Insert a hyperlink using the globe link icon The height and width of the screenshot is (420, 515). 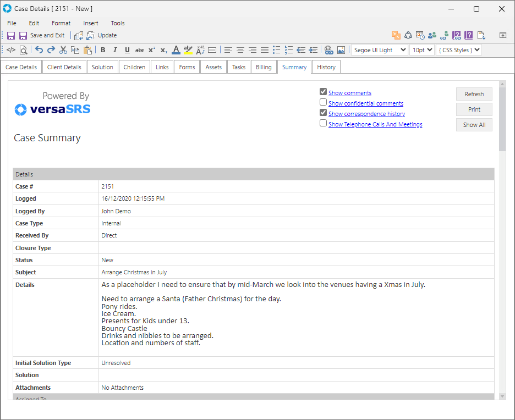click(329, 50)
